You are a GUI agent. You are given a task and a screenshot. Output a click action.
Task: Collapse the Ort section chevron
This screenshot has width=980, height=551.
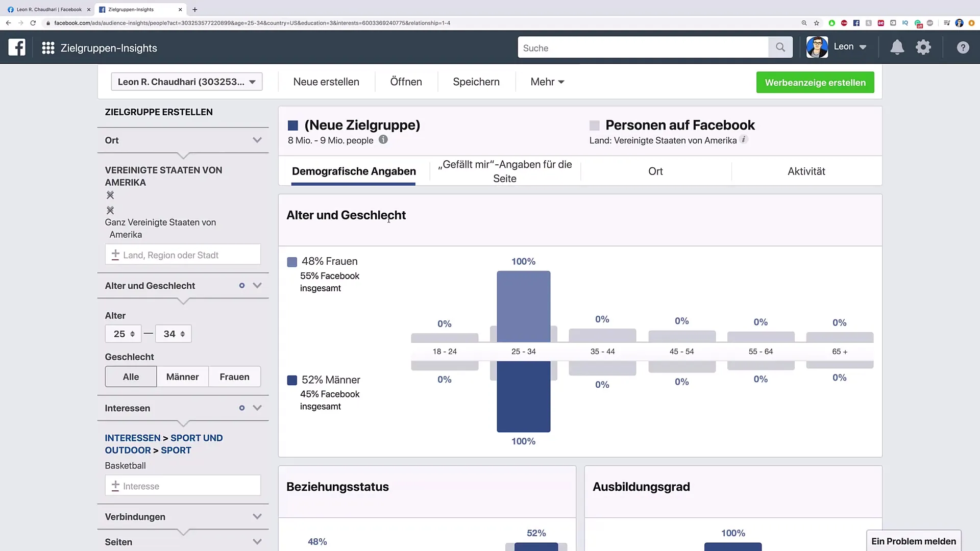tap(257, 140)
